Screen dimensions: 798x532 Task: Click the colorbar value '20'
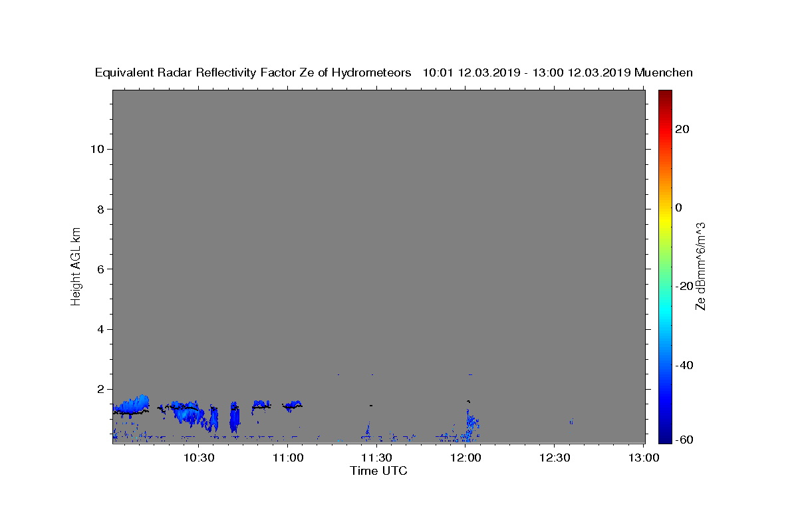682,129
